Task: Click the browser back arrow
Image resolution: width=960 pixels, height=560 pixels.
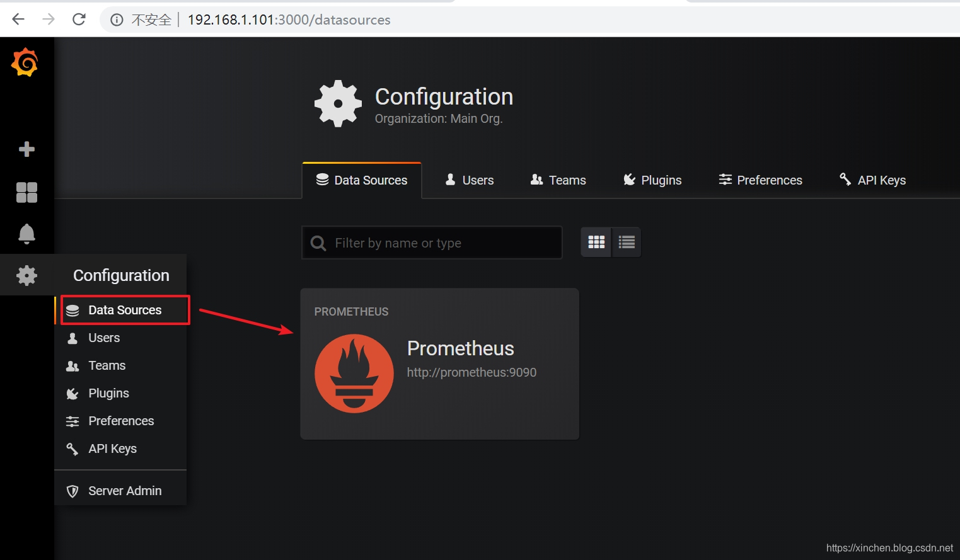Action: (18, 20)
